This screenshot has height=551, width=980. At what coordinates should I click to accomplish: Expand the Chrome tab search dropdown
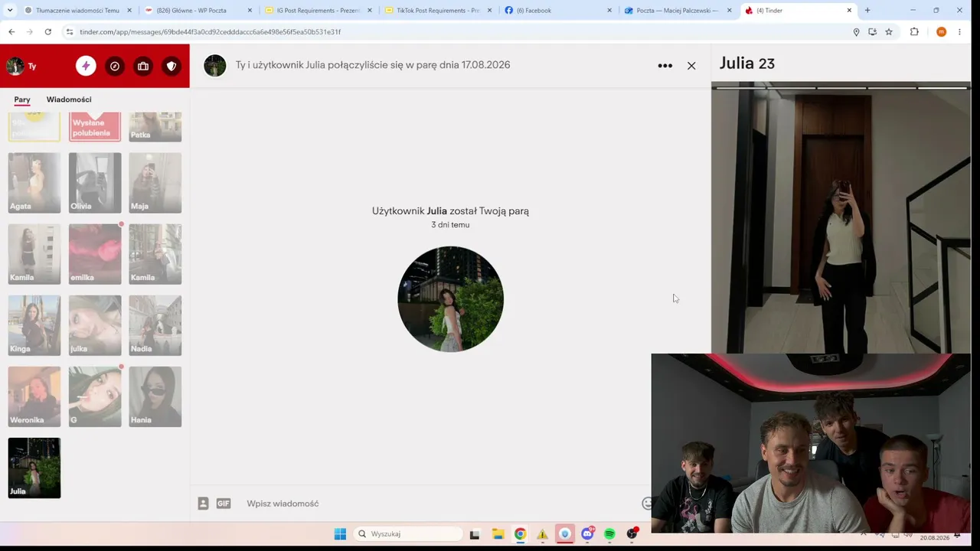[x=10, y=11]
